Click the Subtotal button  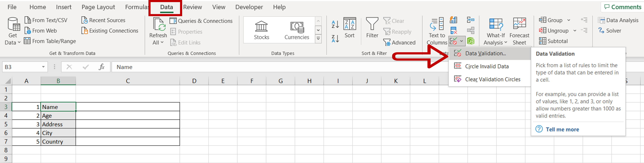(x=553, y=41)
